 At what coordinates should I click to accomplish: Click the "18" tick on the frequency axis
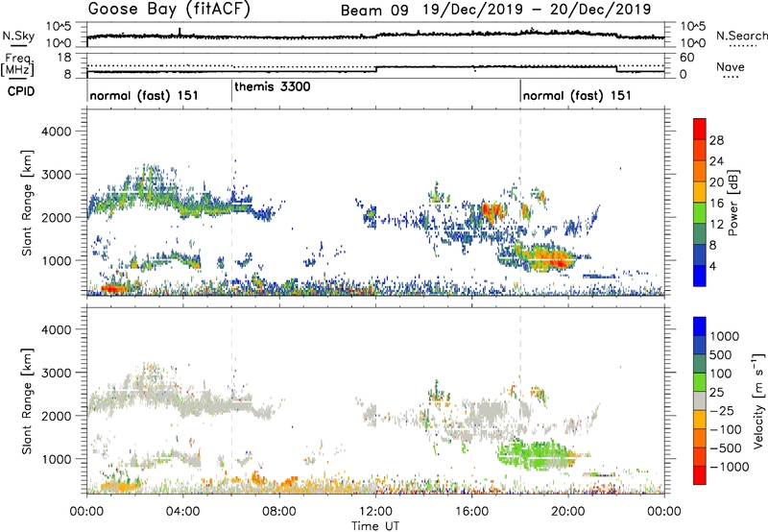point(64,58)
